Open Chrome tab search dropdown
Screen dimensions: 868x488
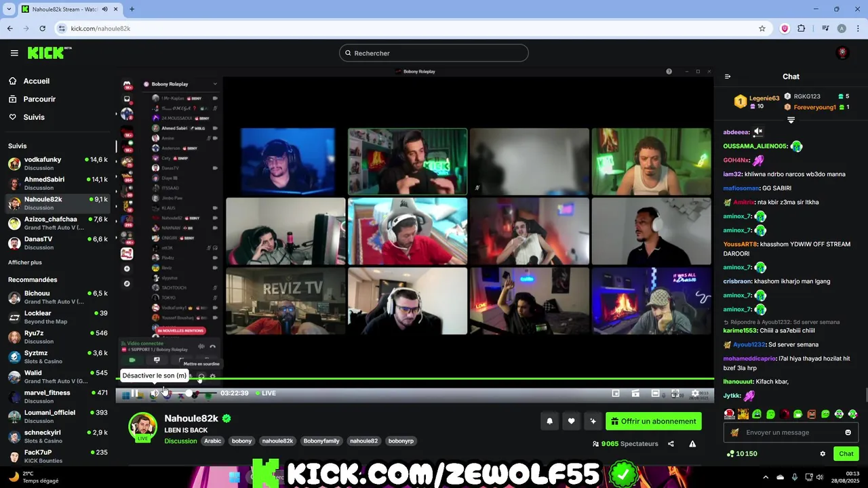pos(9,9)
